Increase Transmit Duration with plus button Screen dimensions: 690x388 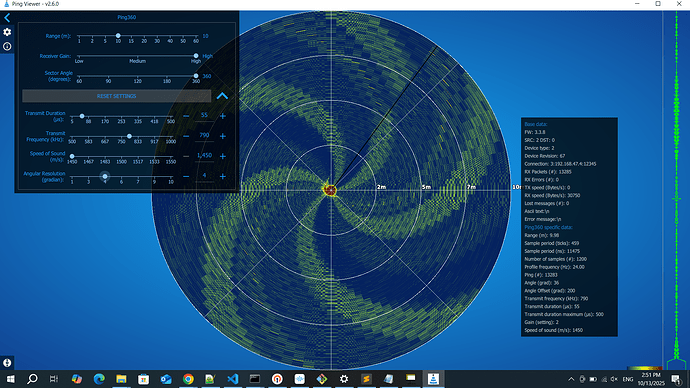click(223, 116)
